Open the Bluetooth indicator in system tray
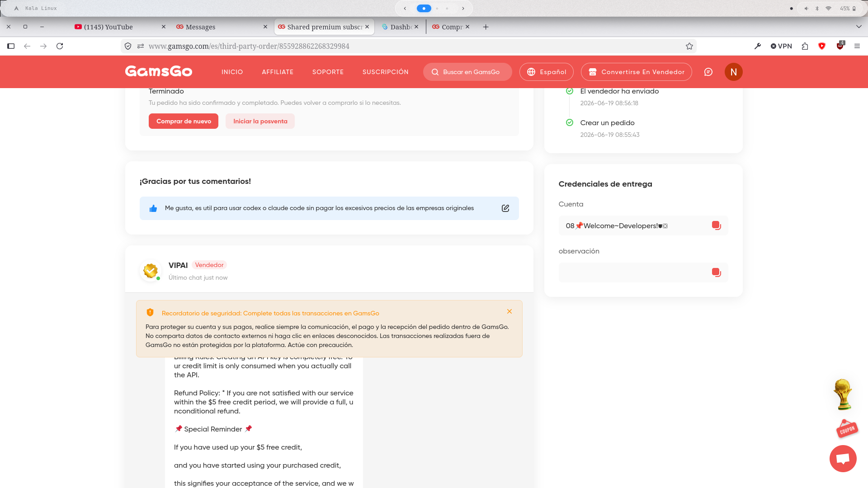868x488 pixels. 817,8
